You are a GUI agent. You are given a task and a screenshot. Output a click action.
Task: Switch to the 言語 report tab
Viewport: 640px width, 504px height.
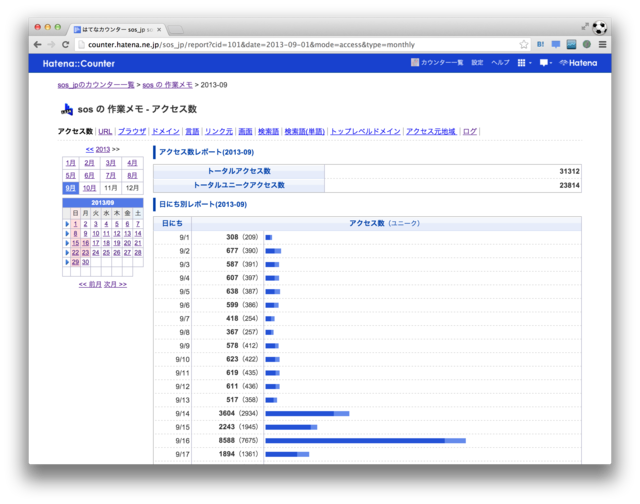click(192, 131)
